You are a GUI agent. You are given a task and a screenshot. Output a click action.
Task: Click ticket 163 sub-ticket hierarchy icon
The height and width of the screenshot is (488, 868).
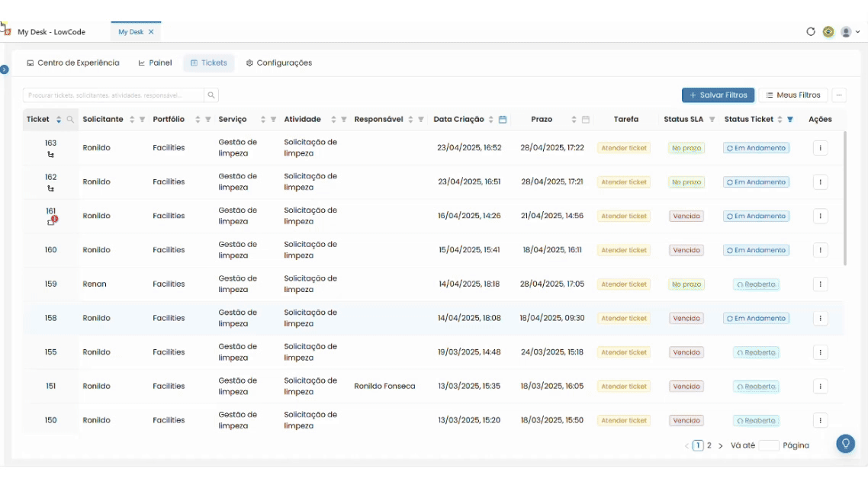tap(50, 155)
